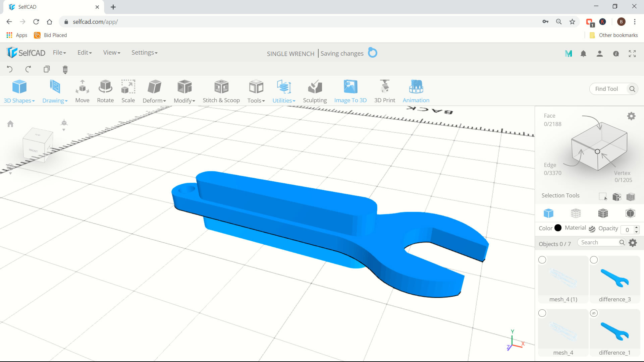Click the MyMiniFactory M icon

point(568,54)
